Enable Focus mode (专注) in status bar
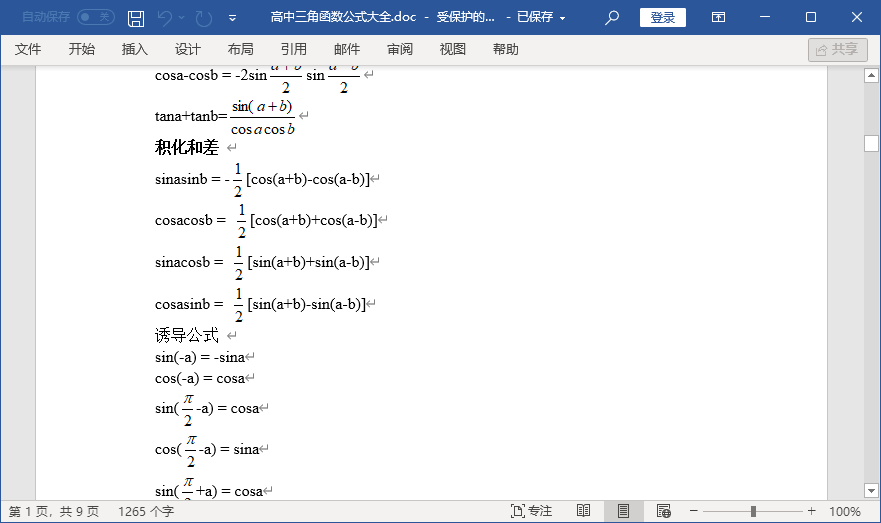The height and width of the screenshot is (523, 881). 531,511
